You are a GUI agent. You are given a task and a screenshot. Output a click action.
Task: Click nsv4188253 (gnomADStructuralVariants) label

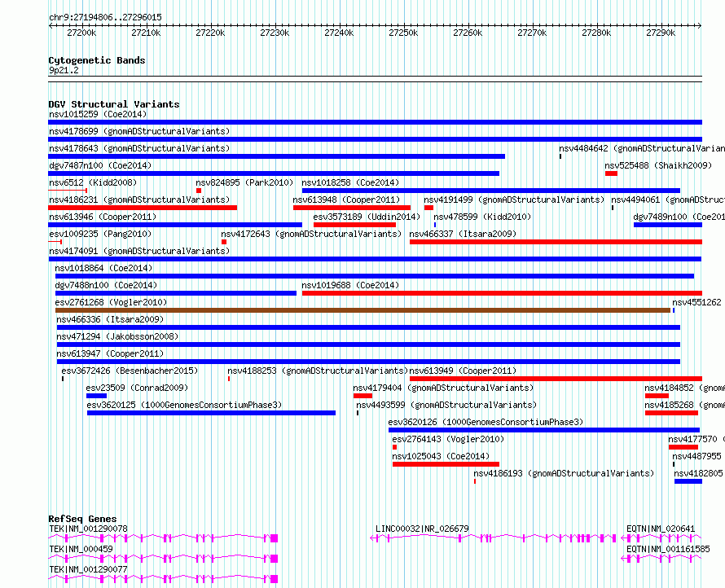[x=318, y=371]
